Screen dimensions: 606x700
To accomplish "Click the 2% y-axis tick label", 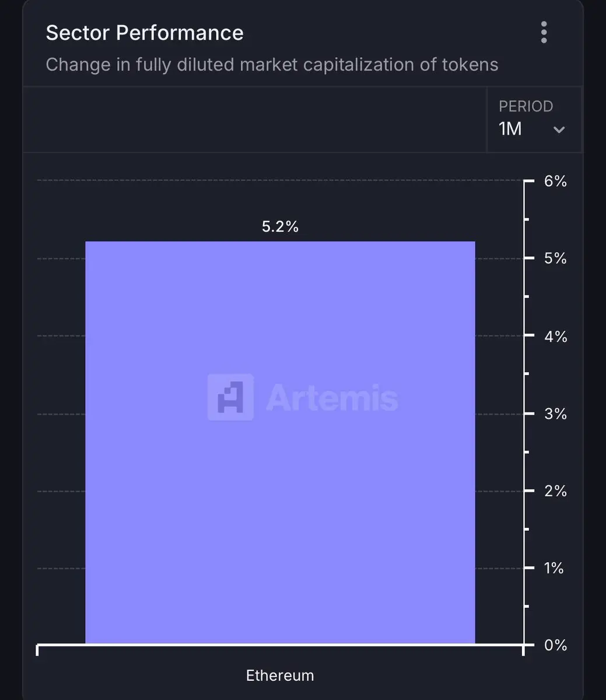I will [x=555, y=491].
